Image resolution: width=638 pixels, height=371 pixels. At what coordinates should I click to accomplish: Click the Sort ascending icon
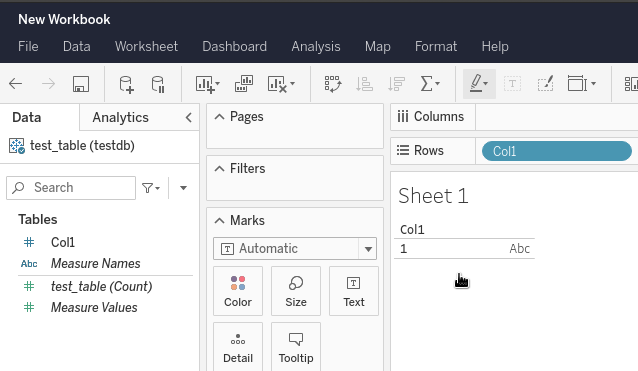[x=364, y=84]
